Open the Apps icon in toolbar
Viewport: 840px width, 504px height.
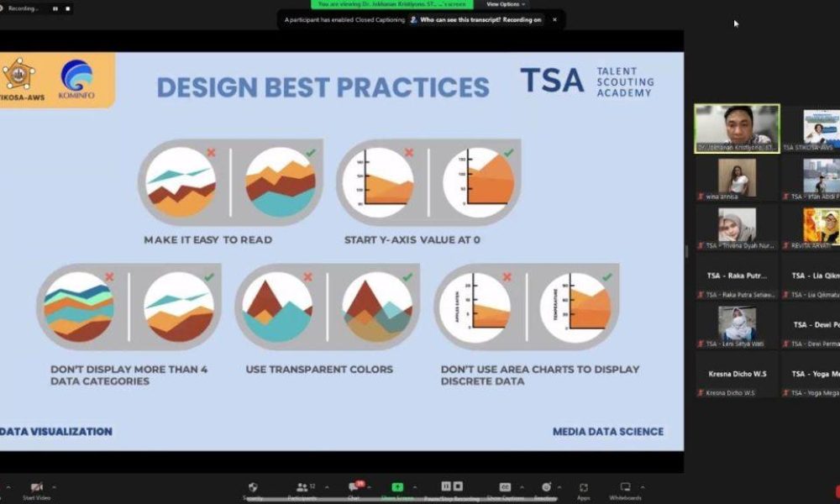[x=583, y=487]
